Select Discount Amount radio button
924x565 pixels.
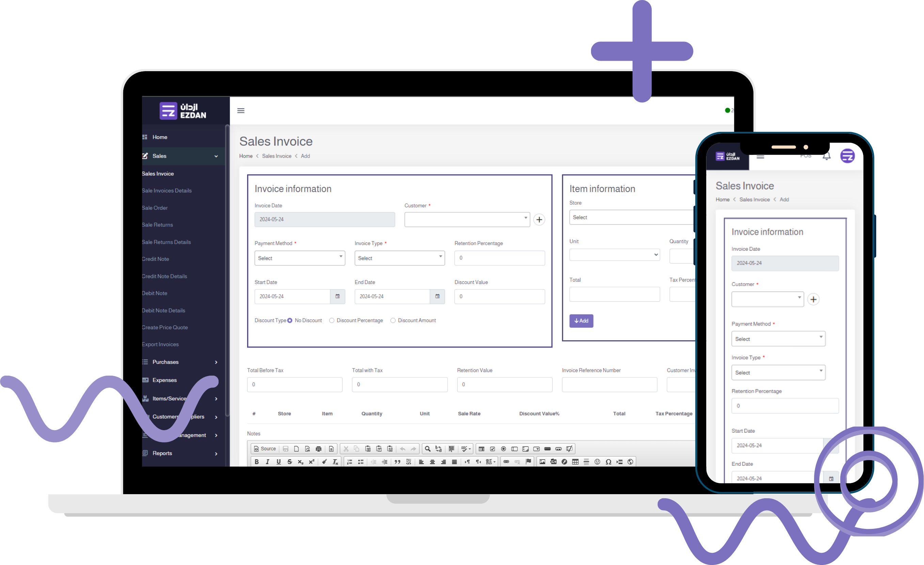(393, 320)
